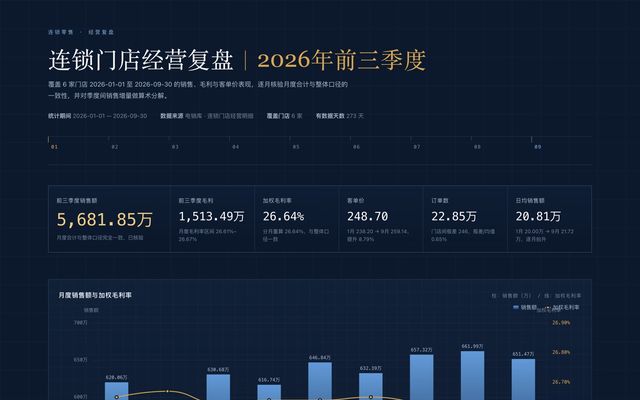Click timeline marker 01
The width and height of the screenshot is (640, 400).
tap(54, 147)
